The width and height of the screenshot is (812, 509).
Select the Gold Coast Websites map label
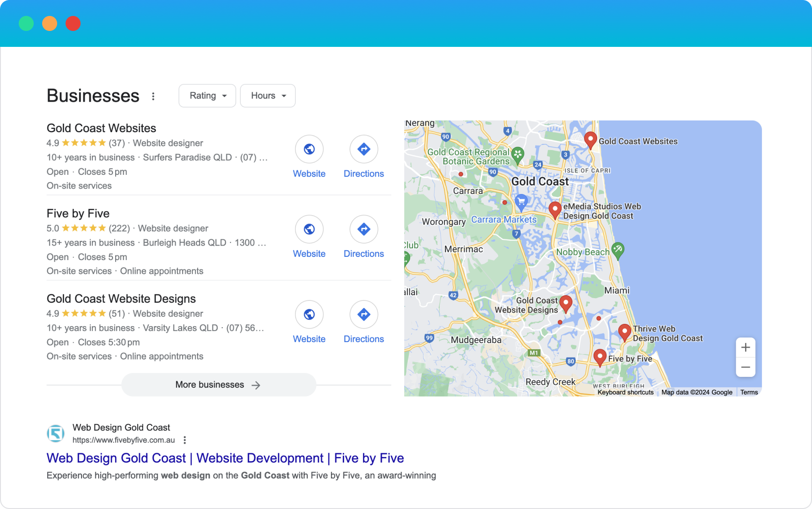[638, 141]
